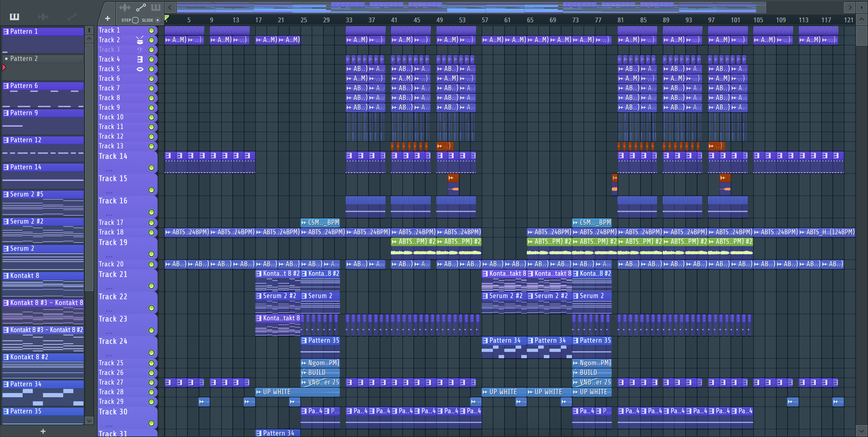Image resolution: width=868 pixels, height=437 pixels.
Task: Click the Pattern 35 icon in picker list
Action: pos(6,411)
